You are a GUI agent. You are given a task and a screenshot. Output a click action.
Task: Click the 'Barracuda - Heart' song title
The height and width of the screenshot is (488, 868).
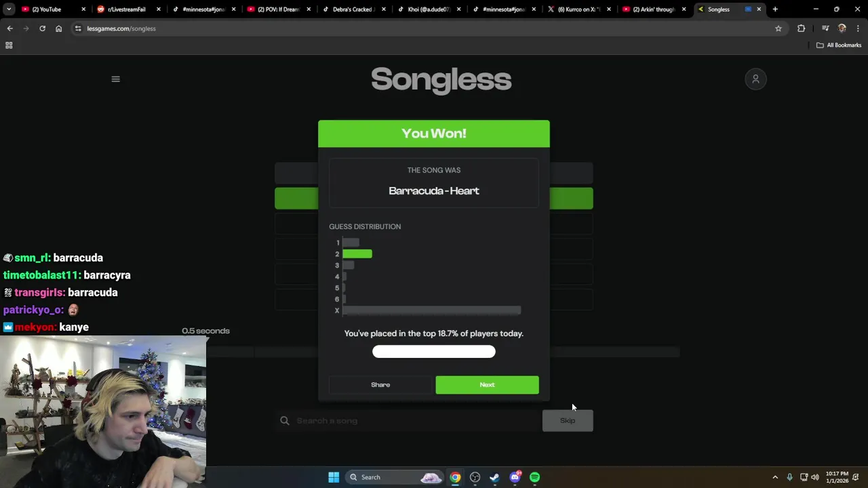point(434,191)
